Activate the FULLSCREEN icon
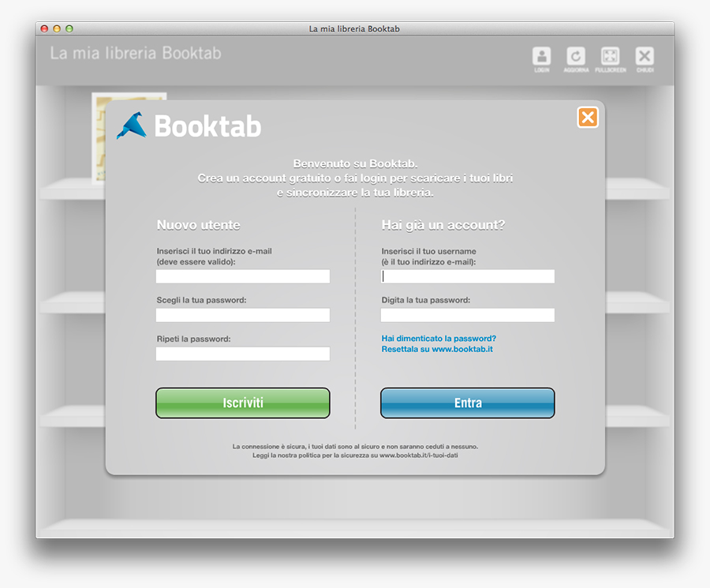 click(611, 58)
